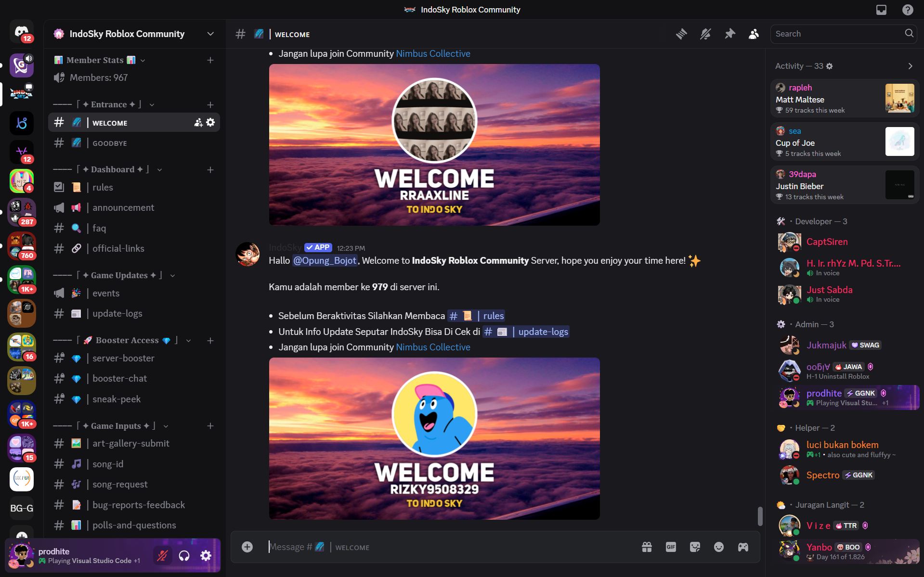
Task: Click the plus attachment button in message box
Action: pyautogui.click(x=247, y=547)
